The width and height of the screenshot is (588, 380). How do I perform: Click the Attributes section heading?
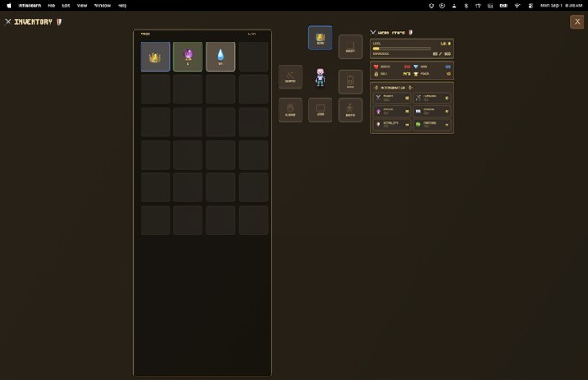point(393,87)
